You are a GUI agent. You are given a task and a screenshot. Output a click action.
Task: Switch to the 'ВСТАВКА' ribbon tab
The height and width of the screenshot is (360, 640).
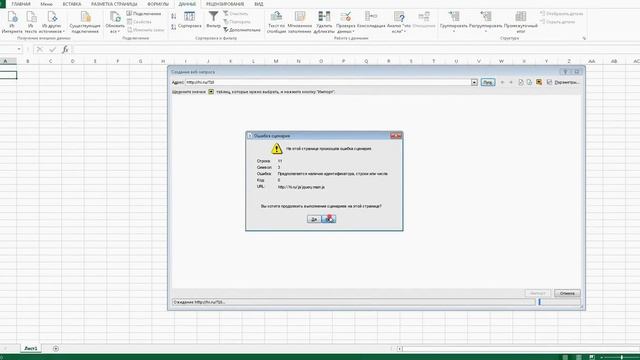pos(72,4)
